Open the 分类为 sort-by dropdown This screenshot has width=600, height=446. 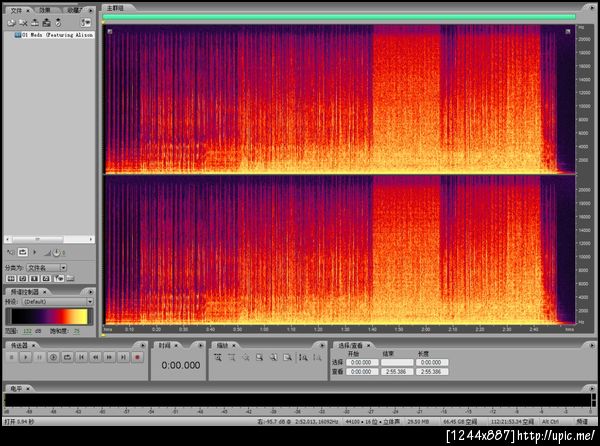click(x=48, y=267)
